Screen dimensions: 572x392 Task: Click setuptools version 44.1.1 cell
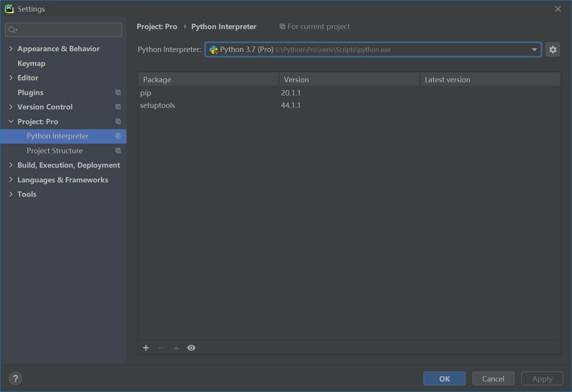pyautogui.click(x=291, y=105)
